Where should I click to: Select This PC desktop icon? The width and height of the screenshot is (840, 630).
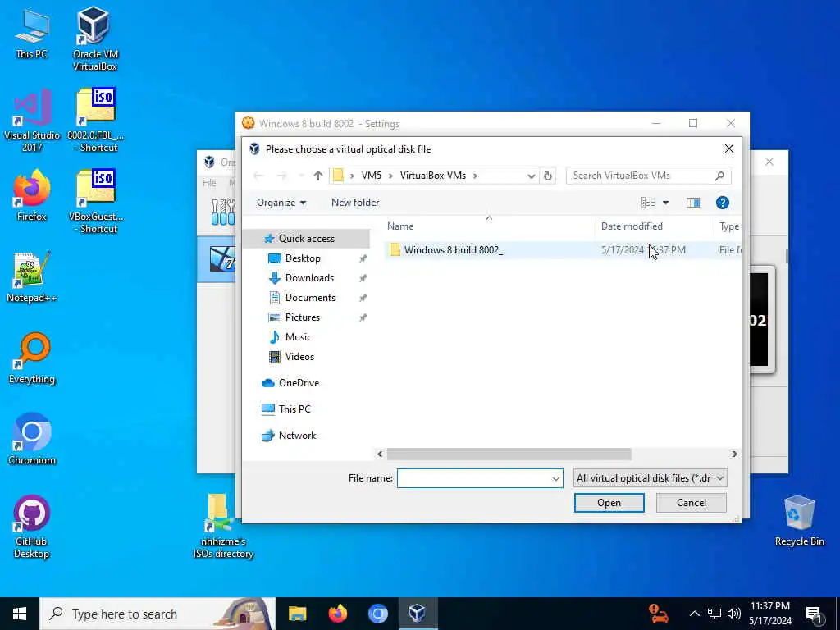click(x=32, y=33)
